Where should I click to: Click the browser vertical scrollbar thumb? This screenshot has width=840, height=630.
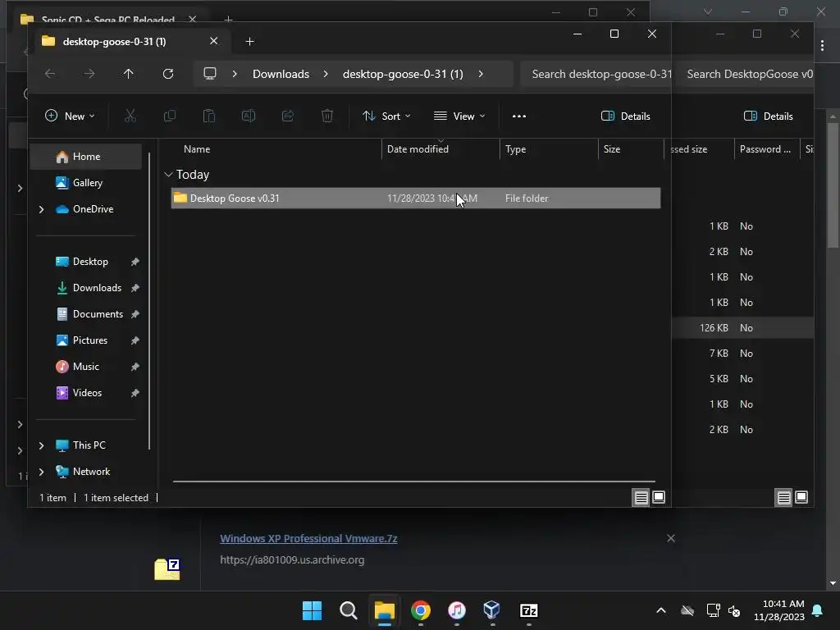click(833, 185)
